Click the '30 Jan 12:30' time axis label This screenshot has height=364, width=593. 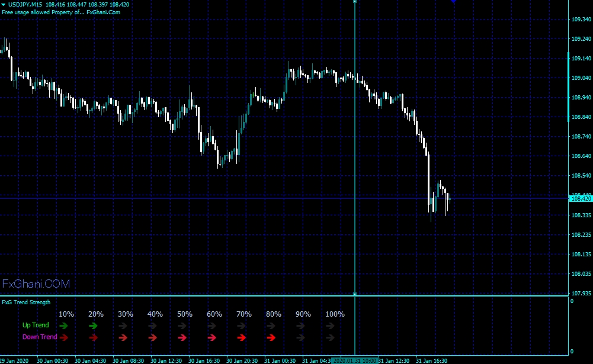(166, 360)
